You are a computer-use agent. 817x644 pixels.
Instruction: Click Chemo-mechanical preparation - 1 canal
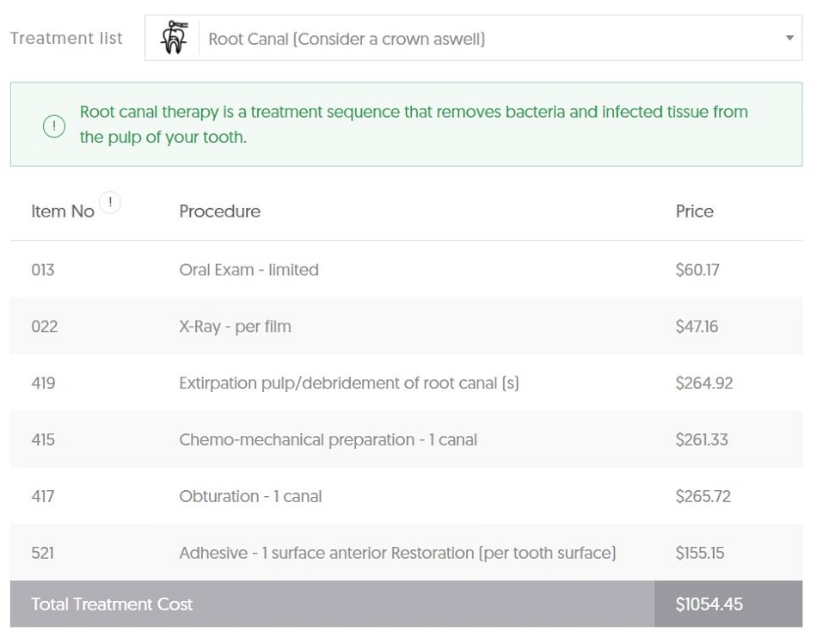[329, 439]
